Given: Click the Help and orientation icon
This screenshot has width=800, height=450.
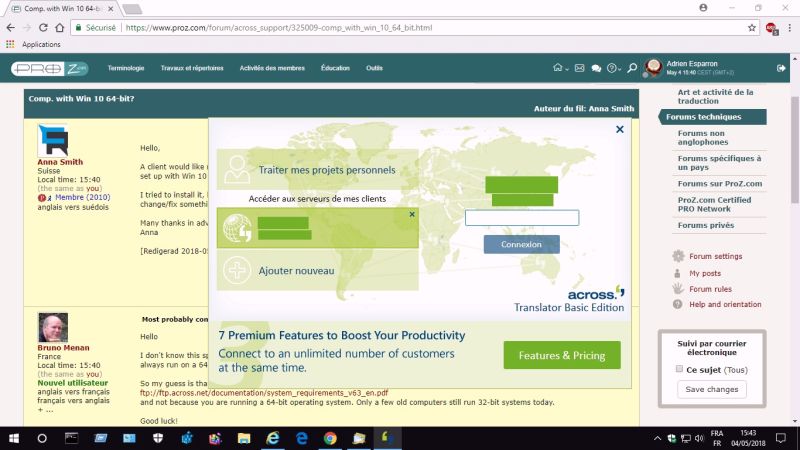Looking at the screenshot, I should pos(677,304).
